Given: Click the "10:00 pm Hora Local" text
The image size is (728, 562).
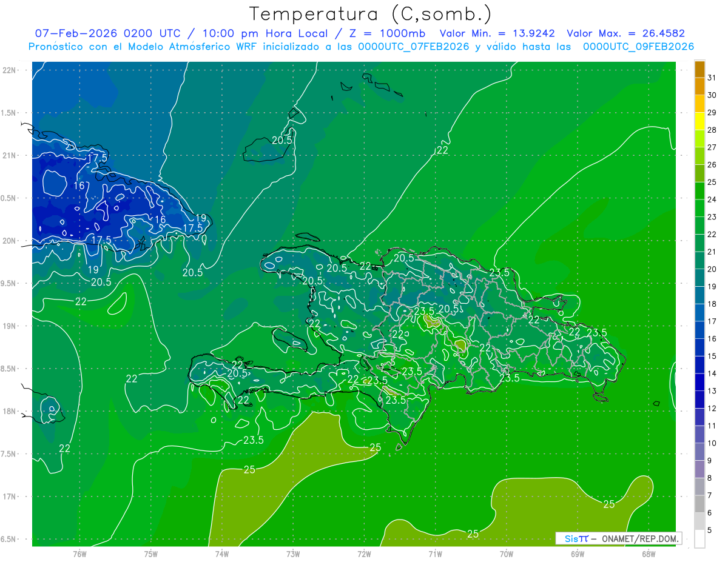Looking at the screenshot, I should (x=266, y=33).
